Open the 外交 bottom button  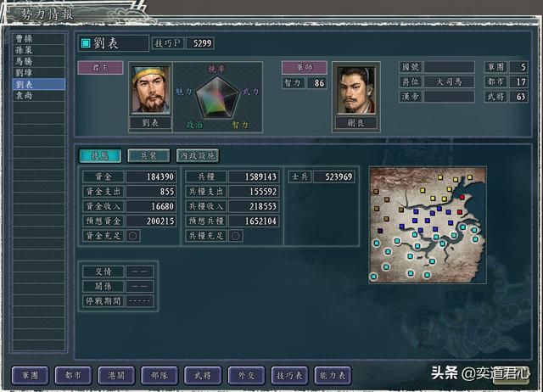[x=246, y=375]
